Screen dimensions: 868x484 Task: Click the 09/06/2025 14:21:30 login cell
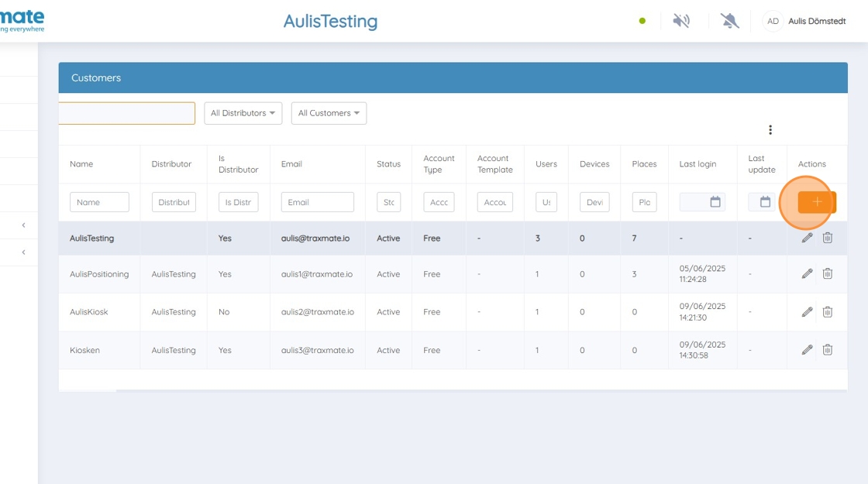pos(702,312)
